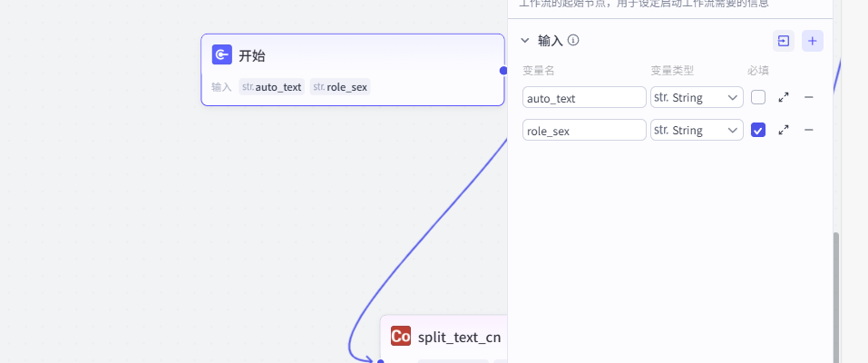
Task: Open variable type dropdown for role_sex
Action: [696, 130]
